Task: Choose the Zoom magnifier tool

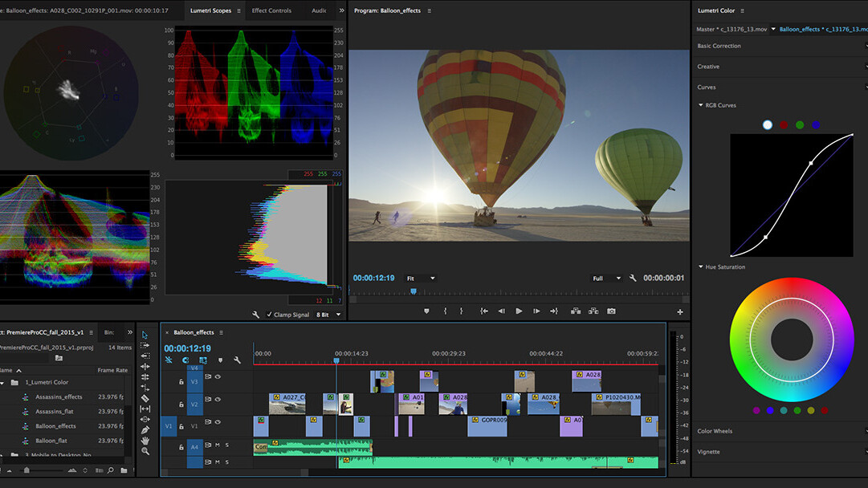Action: point(145,451)
